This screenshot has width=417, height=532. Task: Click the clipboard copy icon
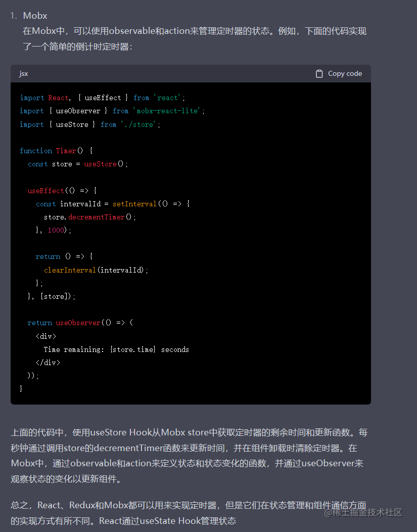pyautogui.click(x=319, y=74)
